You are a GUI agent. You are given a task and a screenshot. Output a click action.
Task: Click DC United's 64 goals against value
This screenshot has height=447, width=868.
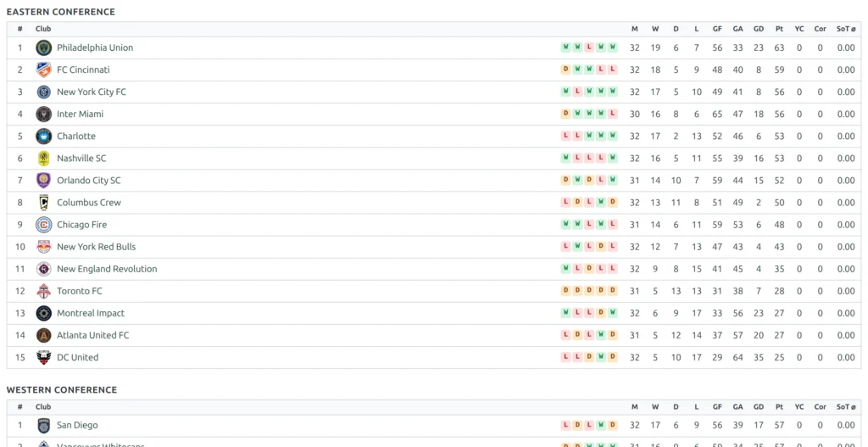[x=738, y=358]
